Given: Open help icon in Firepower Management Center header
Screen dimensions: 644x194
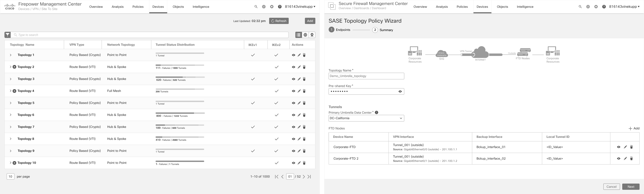Looking at the screenshot, I should (x=280, y=7).
